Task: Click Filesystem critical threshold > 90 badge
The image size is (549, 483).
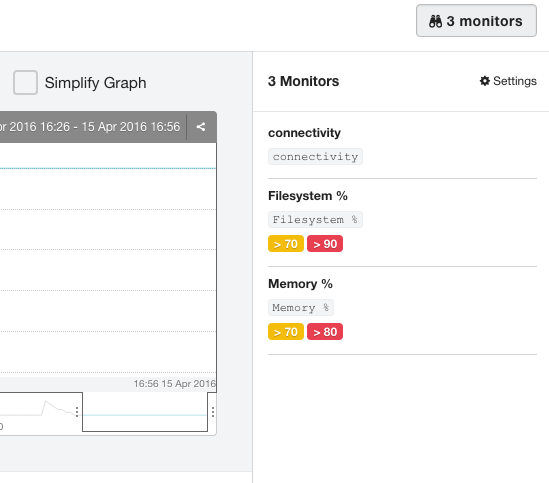Action: [x=325, y=244]
